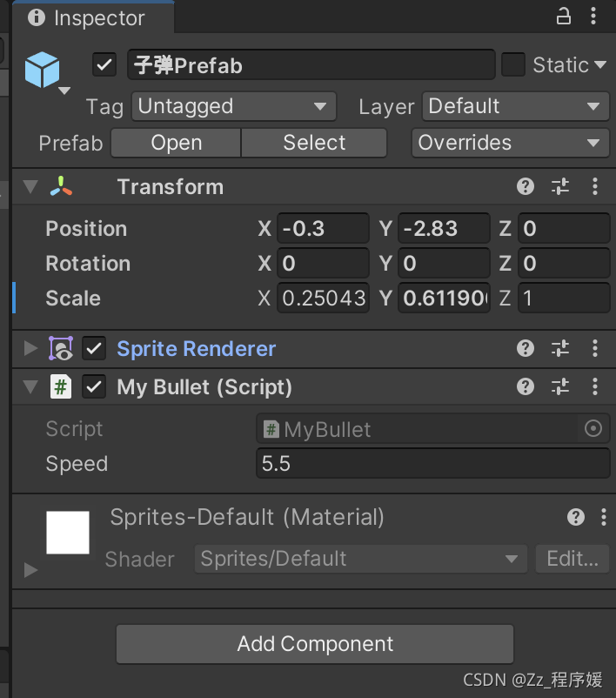Open Sprite Renderer more options menu
Image resolution: width=616 pixels, height=698 pixels.
point(595,349)
